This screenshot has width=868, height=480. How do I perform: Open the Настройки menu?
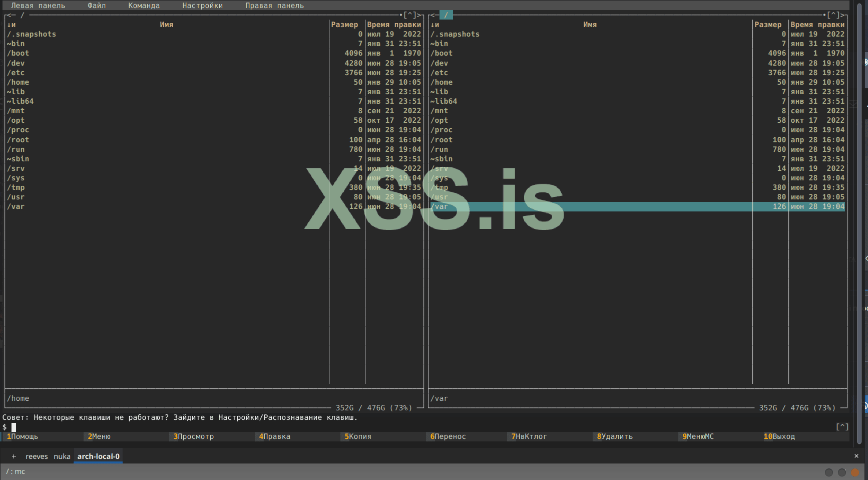coord(202,6)
